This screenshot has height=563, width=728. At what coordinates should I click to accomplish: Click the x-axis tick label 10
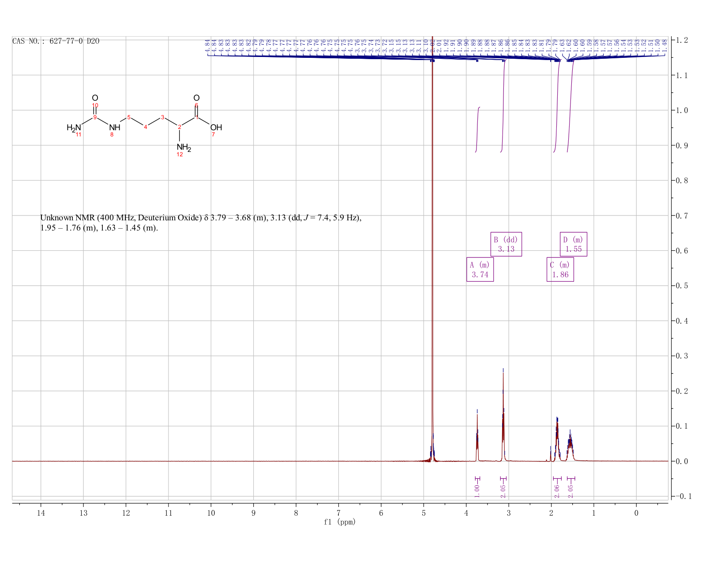211,513
